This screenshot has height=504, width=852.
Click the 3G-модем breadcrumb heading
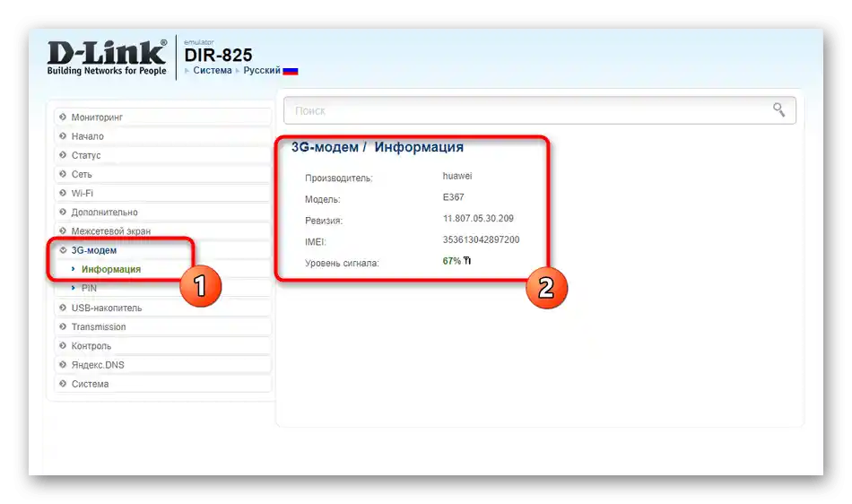pyautogui.click(x=325, y=147)
